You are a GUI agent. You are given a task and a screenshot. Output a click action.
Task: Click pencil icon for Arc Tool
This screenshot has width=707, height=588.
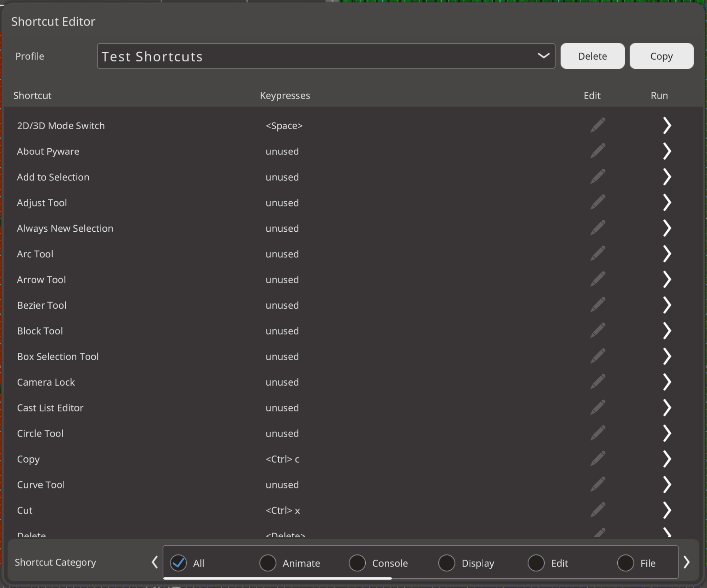[x=598, y=254]
